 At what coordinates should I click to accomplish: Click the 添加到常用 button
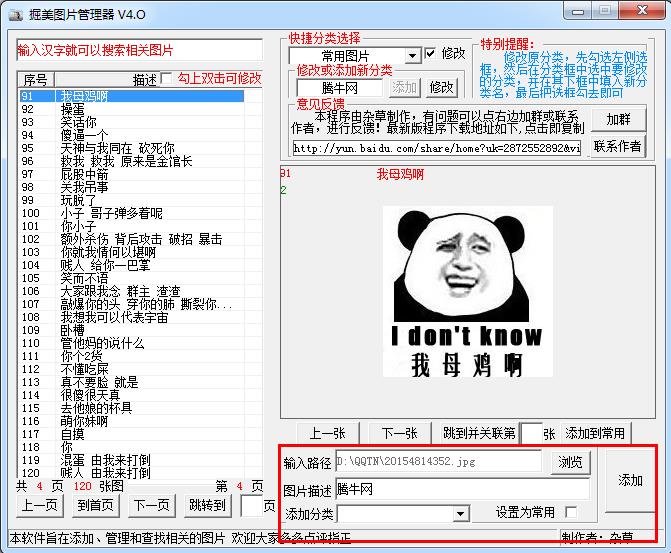click(596, 433)
